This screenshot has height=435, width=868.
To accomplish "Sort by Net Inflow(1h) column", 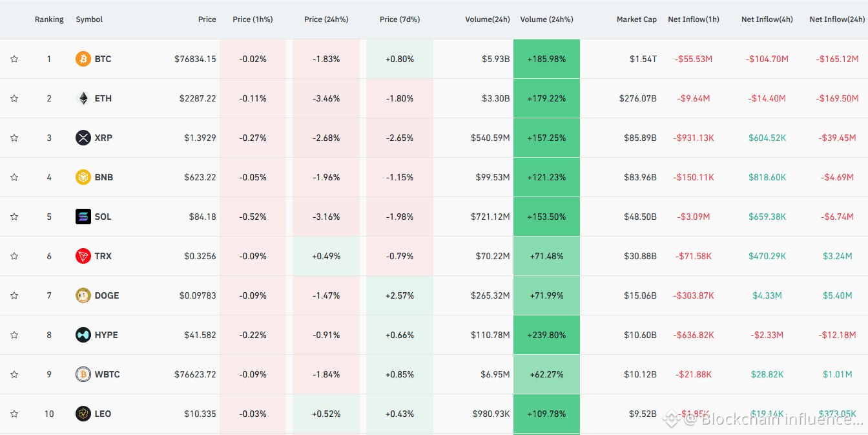I will 694,19.
